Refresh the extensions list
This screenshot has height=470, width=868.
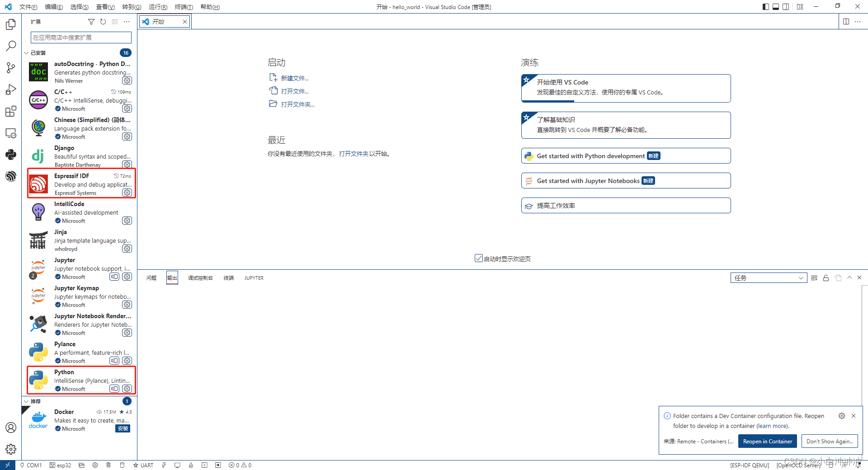tap(103, 22)
